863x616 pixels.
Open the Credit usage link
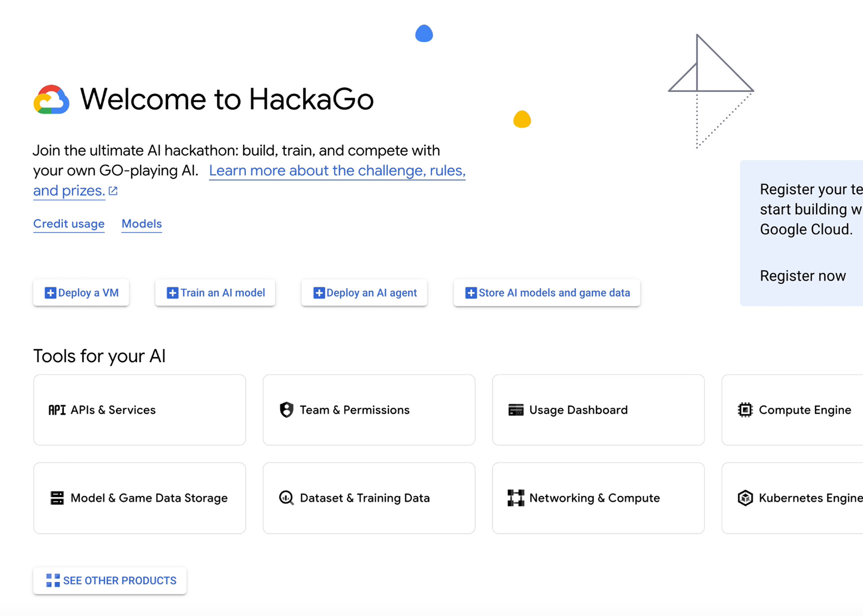point(69,224)
